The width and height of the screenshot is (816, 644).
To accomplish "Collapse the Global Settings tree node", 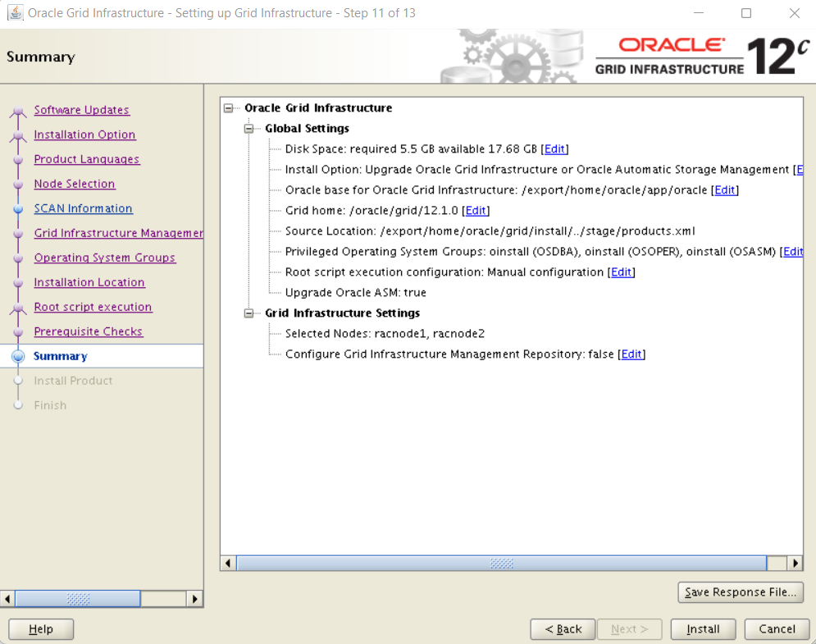I will [x=248, y=128].
